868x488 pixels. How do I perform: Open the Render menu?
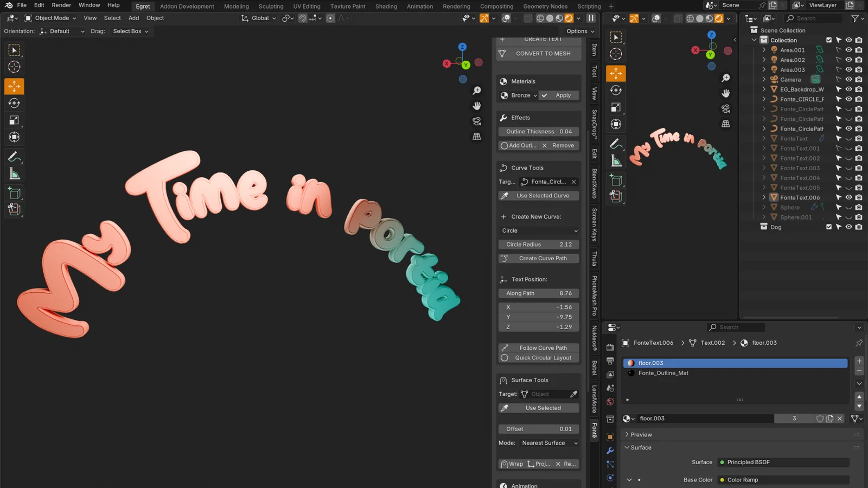point(61,5)
